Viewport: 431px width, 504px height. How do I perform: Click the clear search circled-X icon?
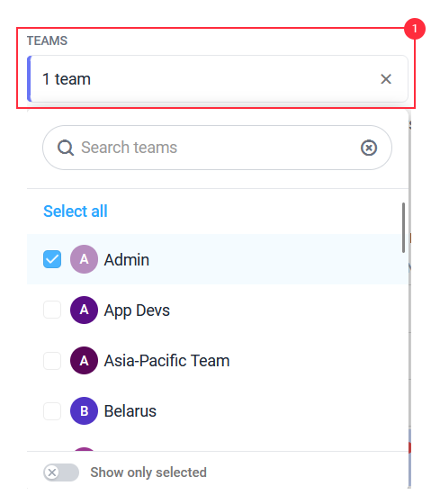tap(369, 148)
